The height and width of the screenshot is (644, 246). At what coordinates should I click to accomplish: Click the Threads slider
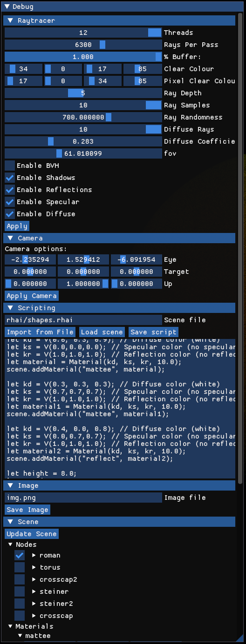(83, 33)
